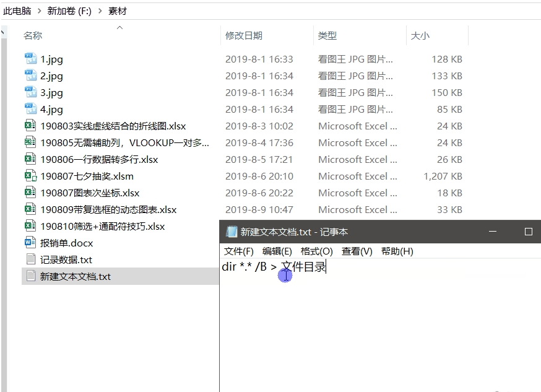
Task: Click the 85 KB size of 4.jpg
Action: 449,110
